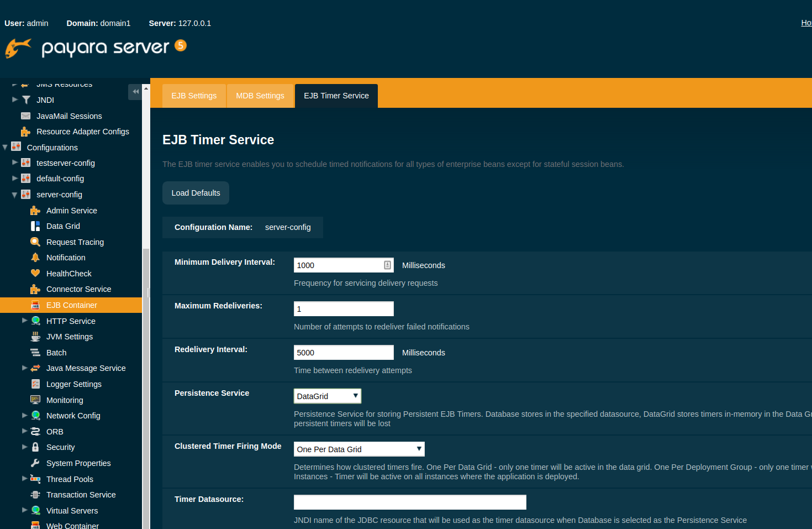Image resolution: width=812 pixels, height=529 pixels.
Task: Click the Request Tracing magnifier icon
Action: pos(35,242)
